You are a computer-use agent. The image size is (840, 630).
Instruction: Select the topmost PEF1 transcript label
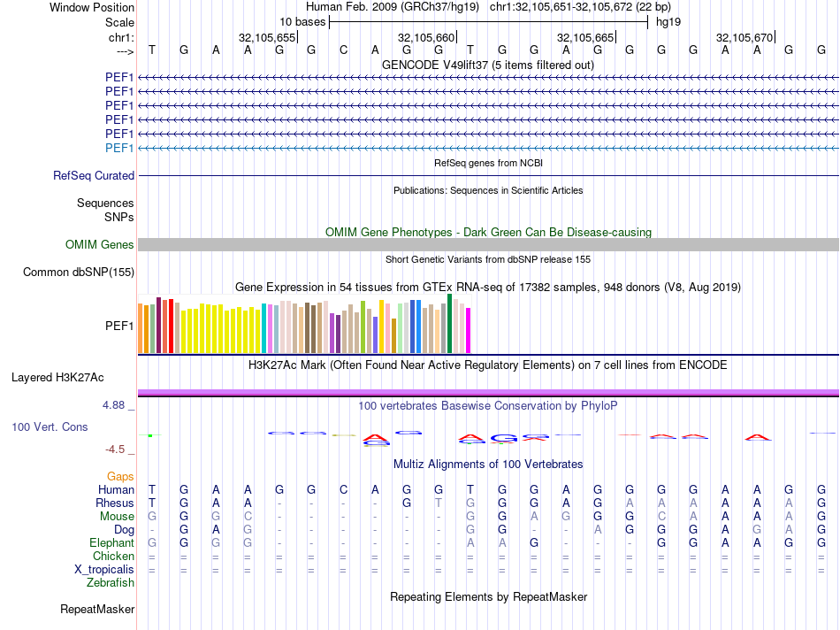[x=119, y=77]
